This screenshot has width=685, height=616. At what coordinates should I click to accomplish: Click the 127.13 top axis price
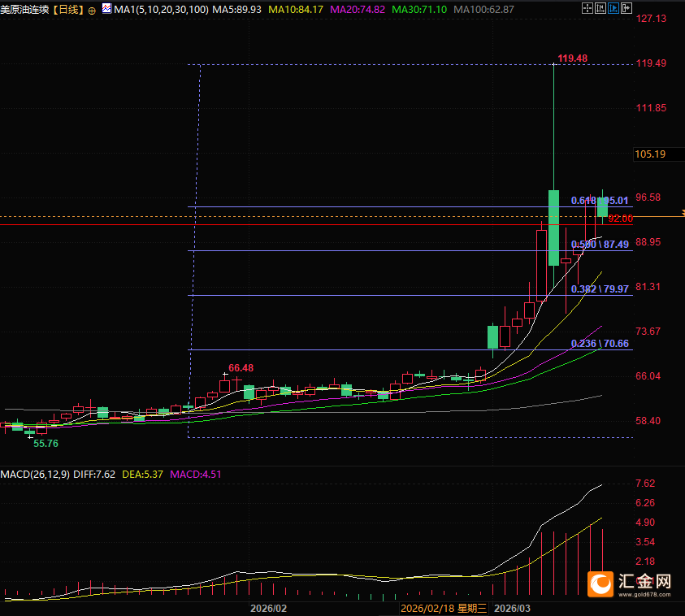(x=651, y=19)
